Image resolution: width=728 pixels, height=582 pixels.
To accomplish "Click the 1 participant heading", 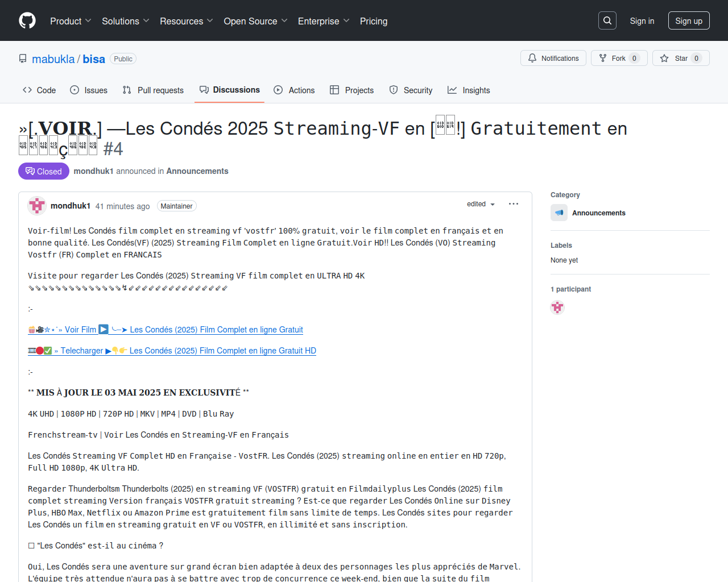I will pyautogui.click(x=570, y=289).
